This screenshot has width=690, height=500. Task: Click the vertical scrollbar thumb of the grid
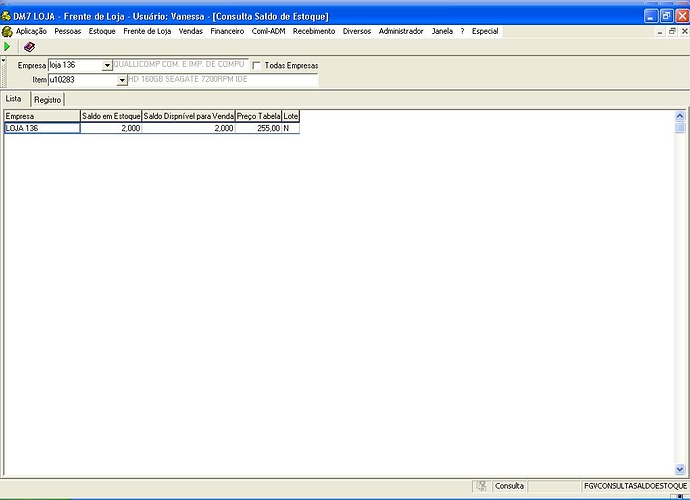680,127
